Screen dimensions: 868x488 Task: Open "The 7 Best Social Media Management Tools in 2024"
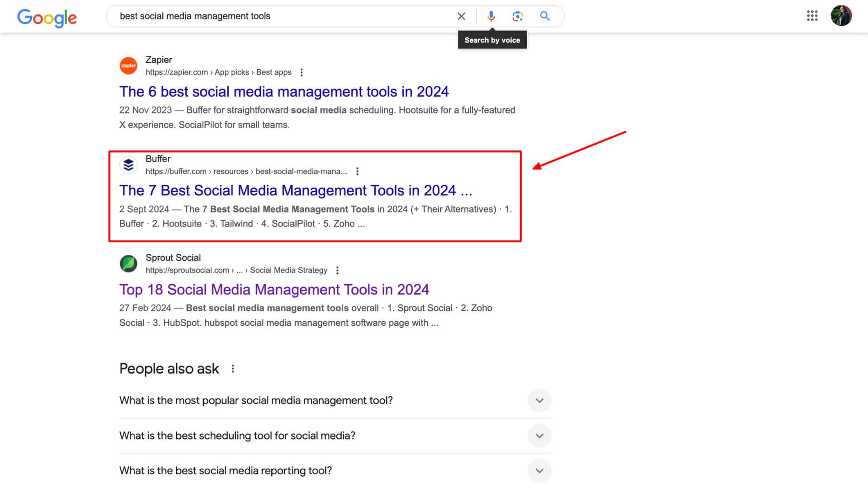point(296,191)
